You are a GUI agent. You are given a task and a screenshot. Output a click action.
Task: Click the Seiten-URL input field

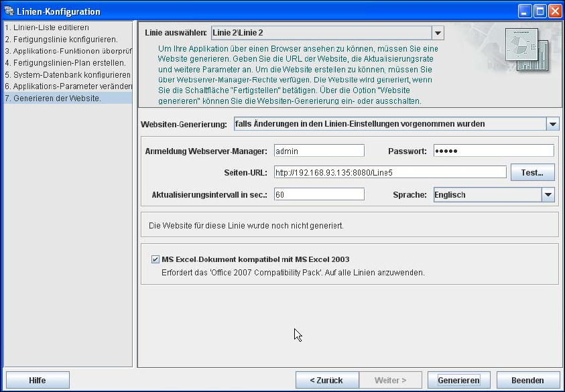pos(390,173)
